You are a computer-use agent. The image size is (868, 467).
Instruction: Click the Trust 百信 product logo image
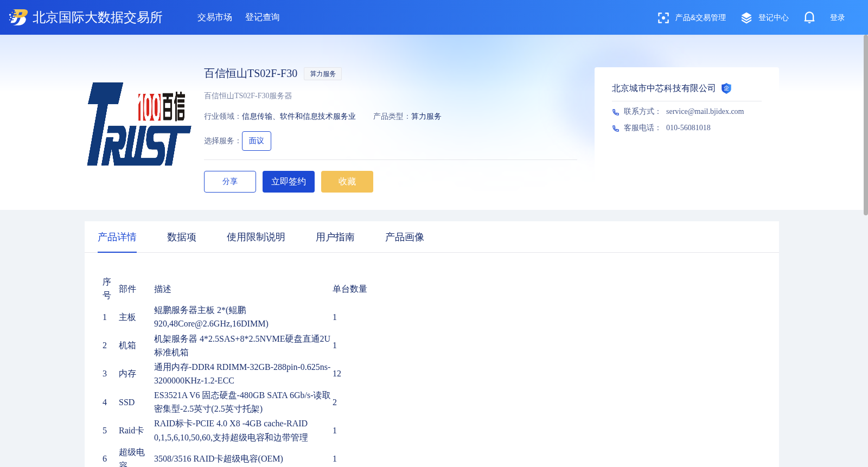coord(139,124)
